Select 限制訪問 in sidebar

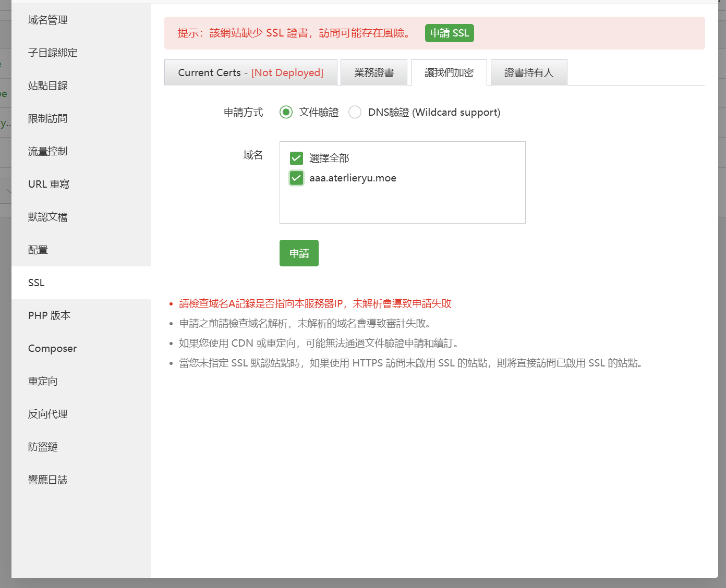48,118
